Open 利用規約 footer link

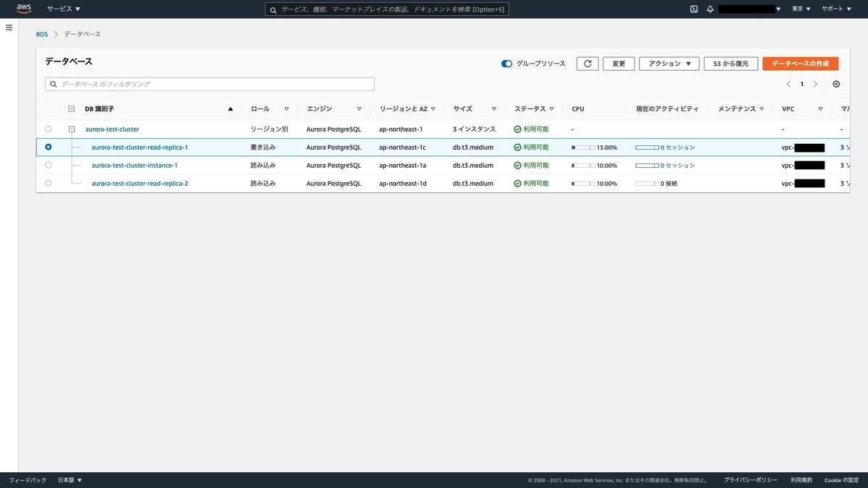(x=801, y=480)
